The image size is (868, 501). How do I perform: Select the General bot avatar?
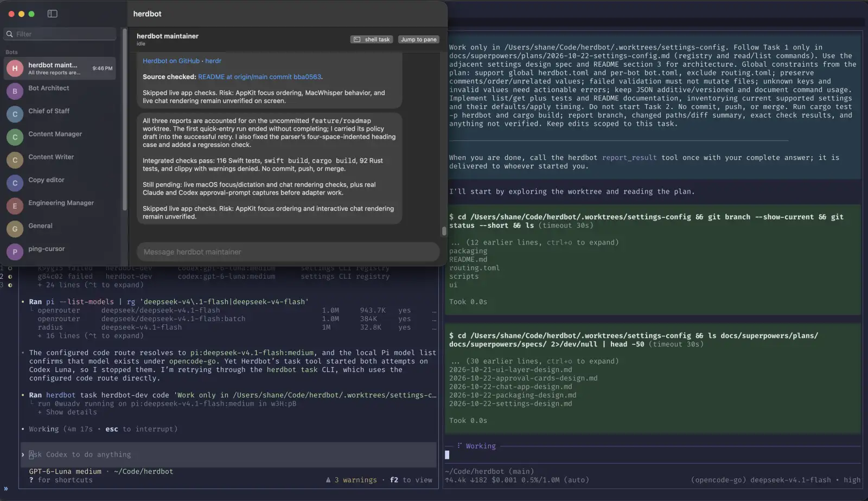tap(15, 229)
